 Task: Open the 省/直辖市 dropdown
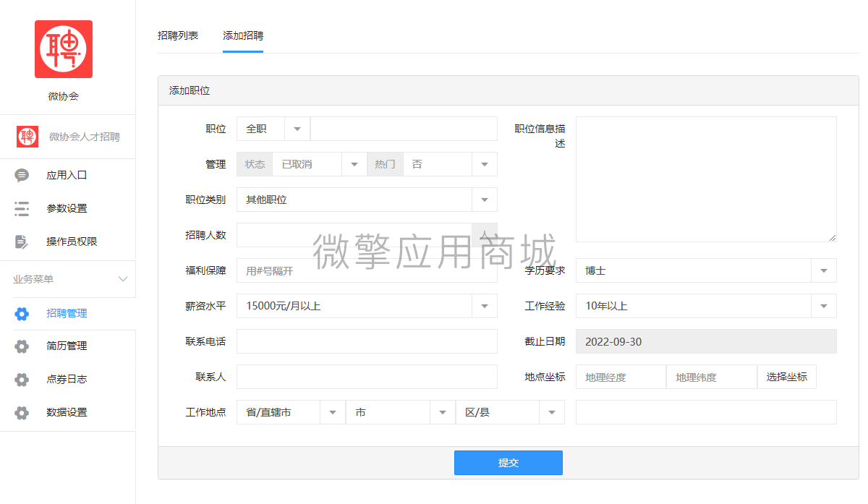291,412
